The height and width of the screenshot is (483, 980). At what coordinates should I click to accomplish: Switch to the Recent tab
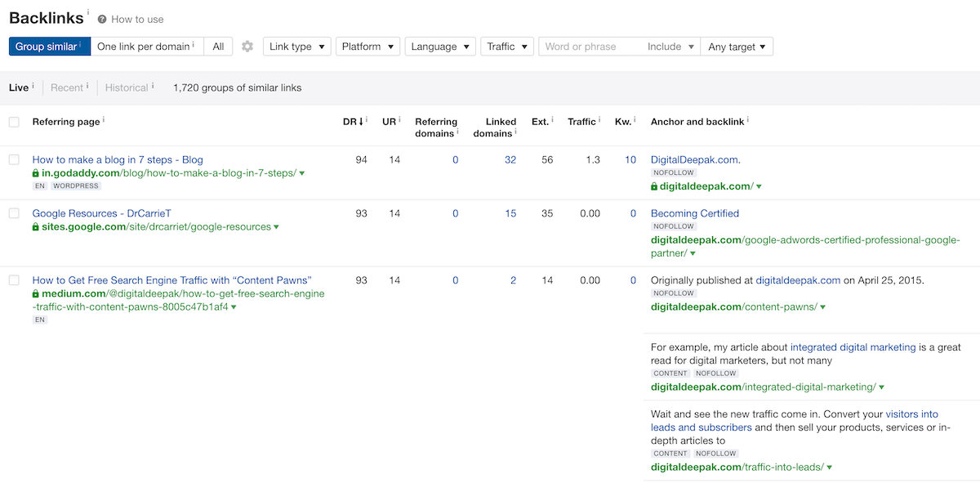[x=67, y=87]
